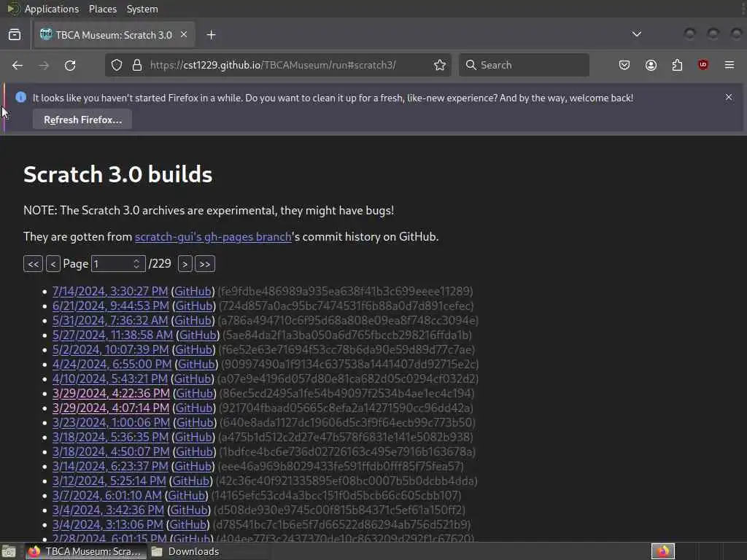Open build 7/14/2024, 3:30:27 PM
Image resolution: width=747 pixels, height=560 pixels.
(x=110, y=291)
